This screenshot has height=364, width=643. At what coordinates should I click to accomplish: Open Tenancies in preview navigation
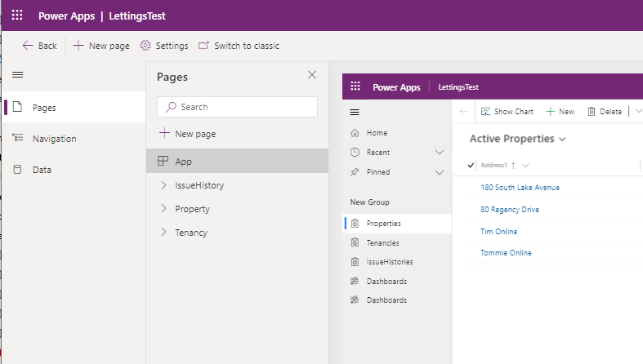click(x=397, y=243)
